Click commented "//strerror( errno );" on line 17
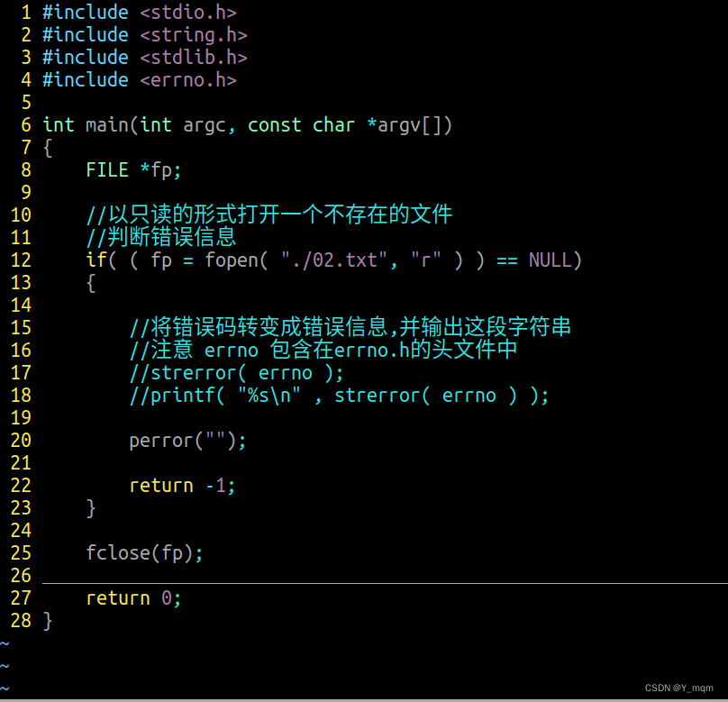Screen dimensions: 728x702 pos(236,373)
